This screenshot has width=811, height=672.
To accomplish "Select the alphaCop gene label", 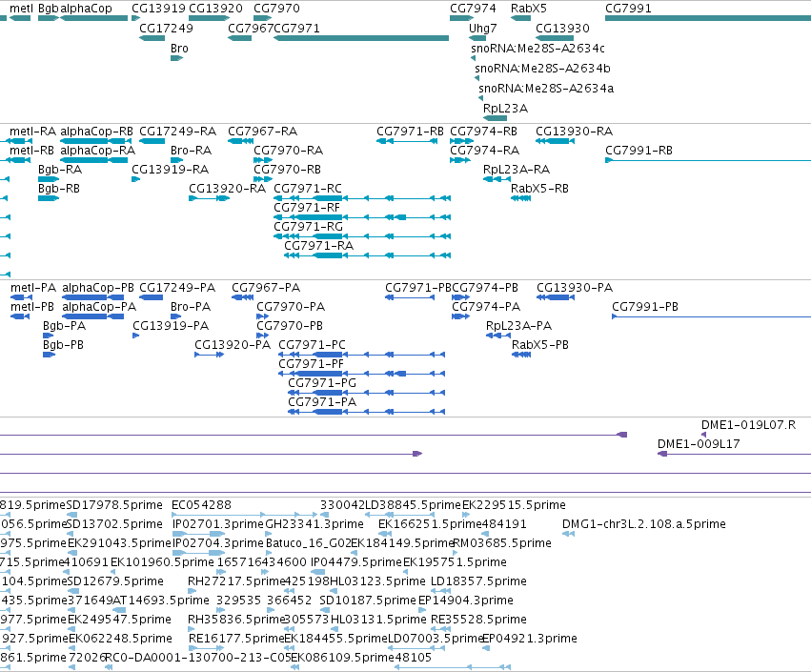I will coord(87,9).
